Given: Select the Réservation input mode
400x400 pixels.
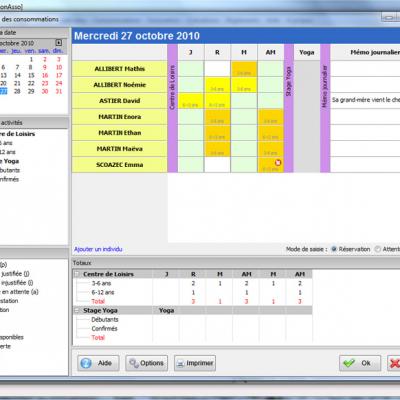Looking at the screenshot, I should (334, 249).
